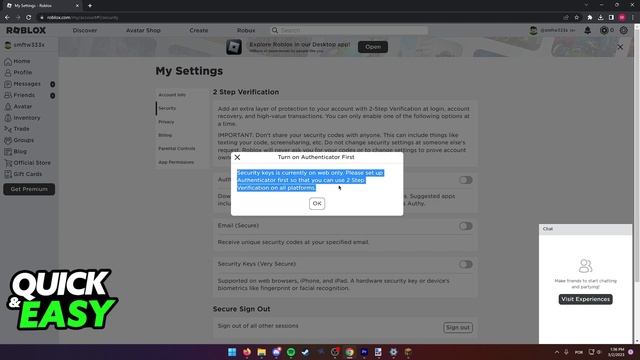The image size is (640, 360).
Task: Select the My Settings browser tab
Action: coord(41,6)
